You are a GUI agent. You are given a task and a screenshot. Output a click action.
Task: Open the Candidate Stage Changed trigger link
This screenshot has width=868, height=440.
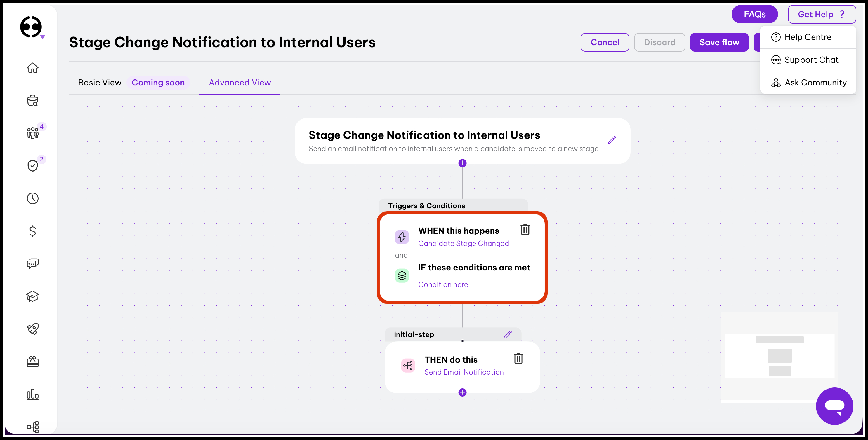pos(463,243)
